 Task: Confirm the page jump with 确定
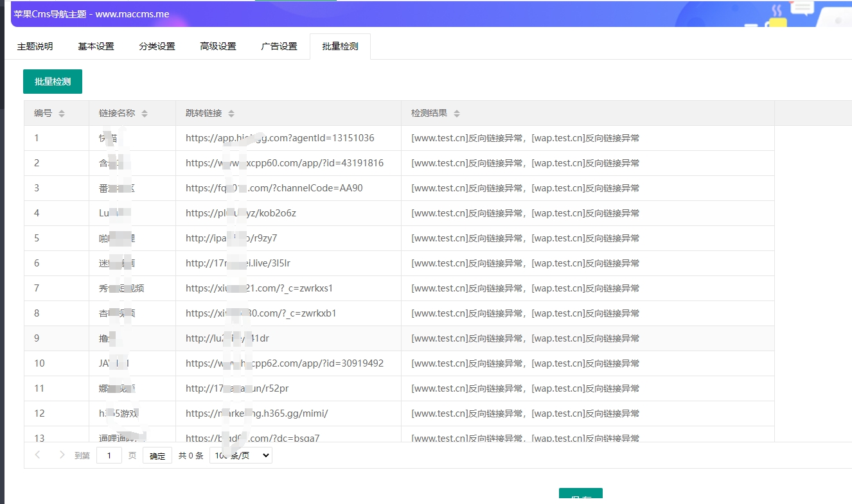[157, 455]
